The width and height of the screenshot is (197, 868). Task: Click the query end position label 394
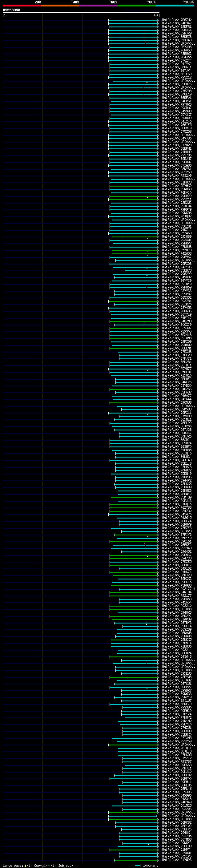coord(155,15)
